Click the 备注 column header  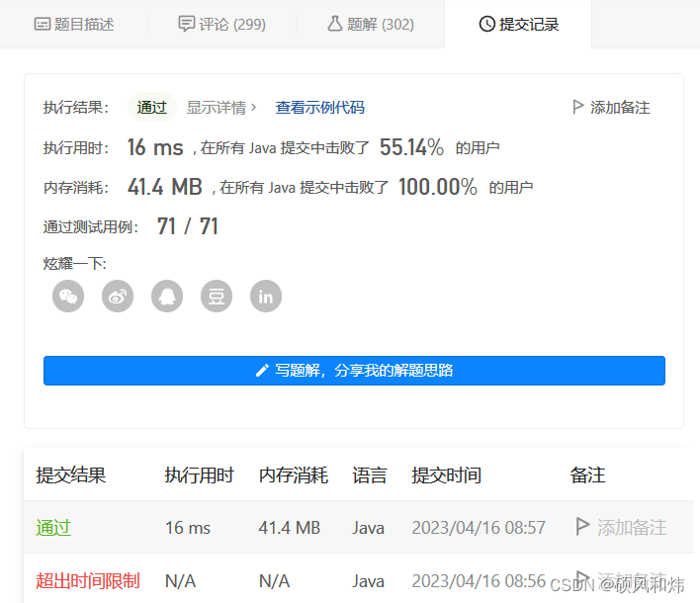click(x=587, y=475)
